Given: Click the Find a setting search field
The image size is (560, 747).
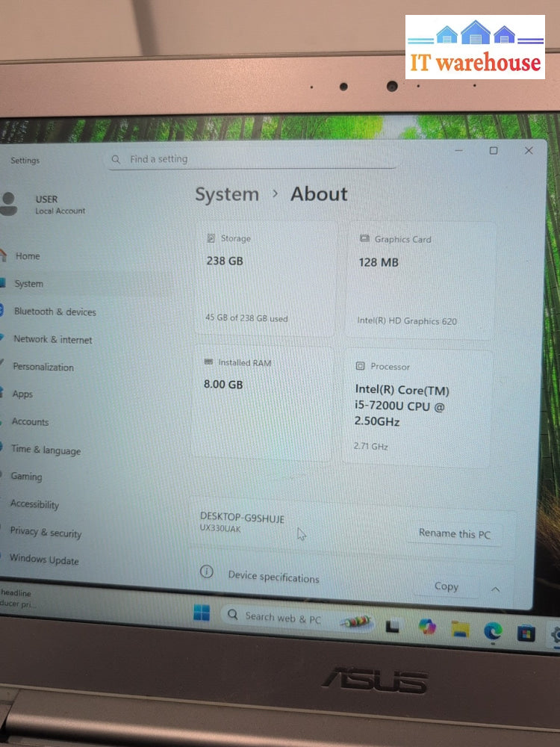Looking at the screenshot, I should coord(252,159).
